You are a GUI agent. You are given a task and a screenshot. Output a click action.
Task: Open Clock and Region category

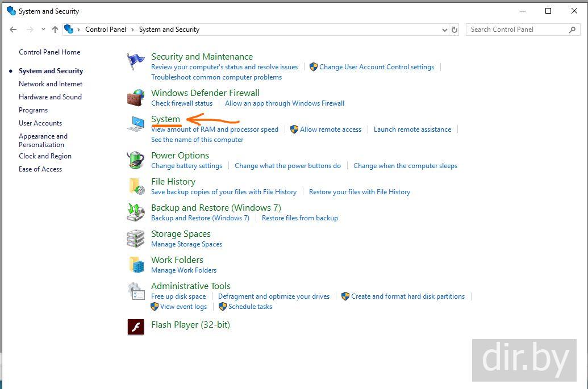click(x=45, y=156)
